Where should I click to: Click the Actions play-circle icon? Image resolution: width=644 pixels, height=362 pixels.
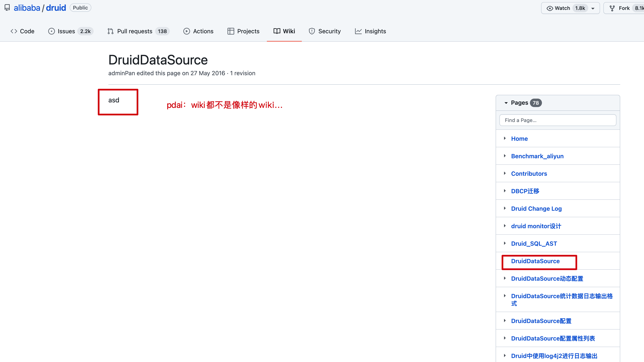click(x=186, y=31)
